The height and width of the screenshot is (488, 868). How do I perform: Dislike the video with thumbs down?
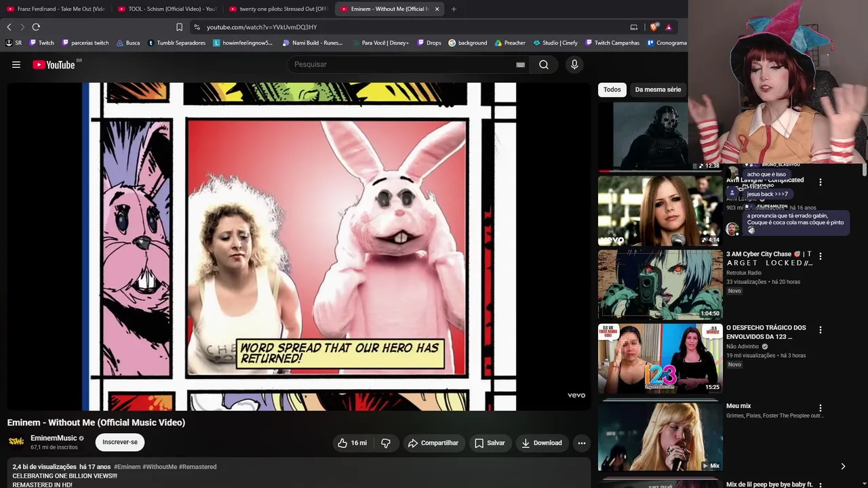[x=386, y=443]
